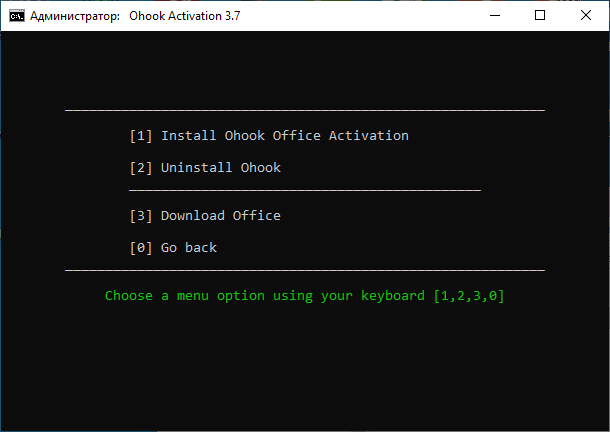Click the separator line under Go back
This screenshot has width=610, height=432.
pos(305,270)
